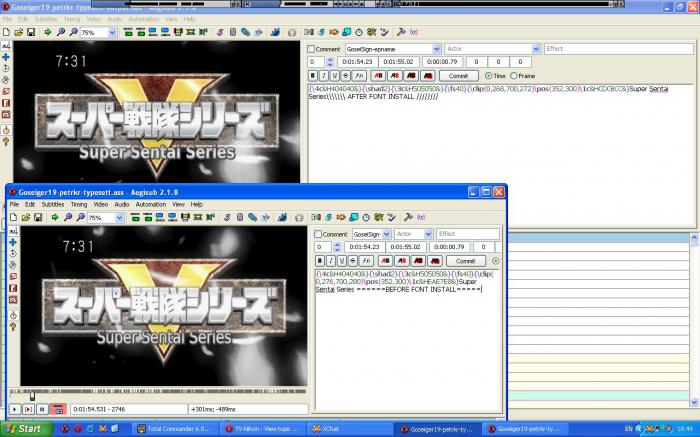Image resolution: width=700 pixels, height=437 pixels.
Task: Click Underline U button in back window
Action: click(334, 76)
